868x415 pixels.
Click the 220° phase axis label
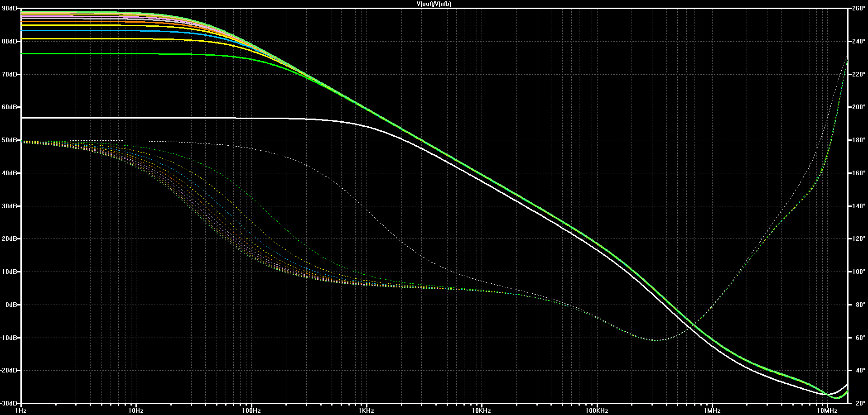coord(858,74)
